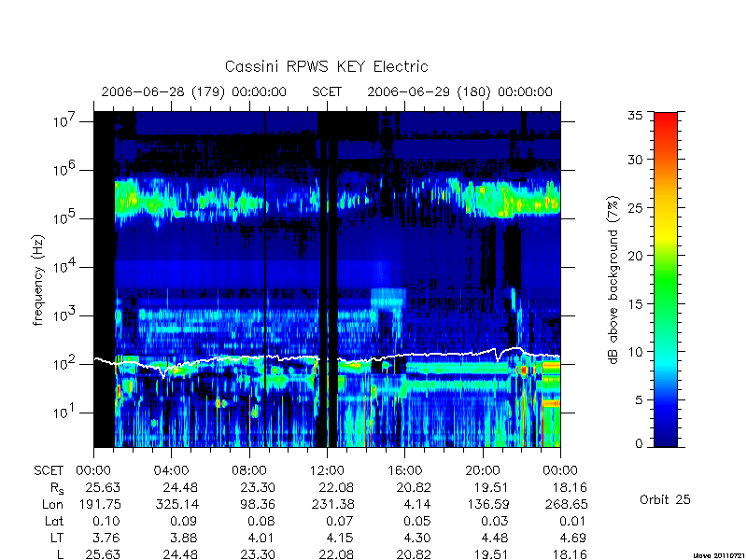Click Rs value 24.48
The height and width of the screenshot is (560, 747).
tap(180, 487)
